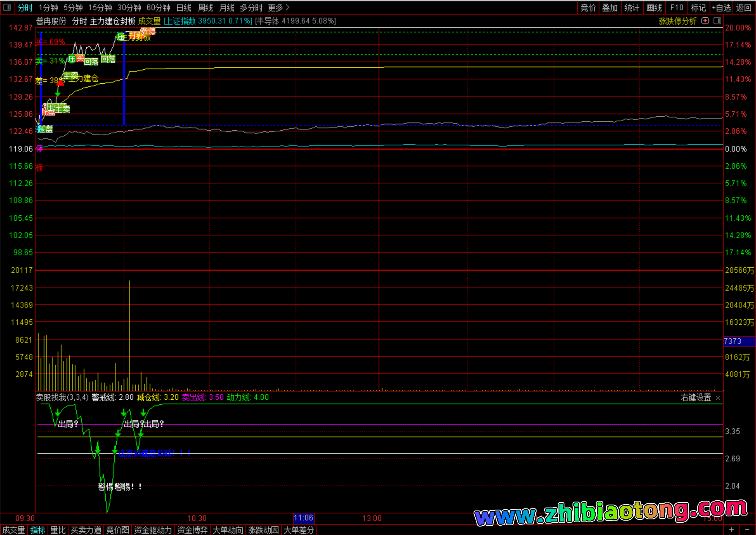
Task: Select the 资金博弈 bottom tab
Action: pyautogui.click(x=192, y=530)
